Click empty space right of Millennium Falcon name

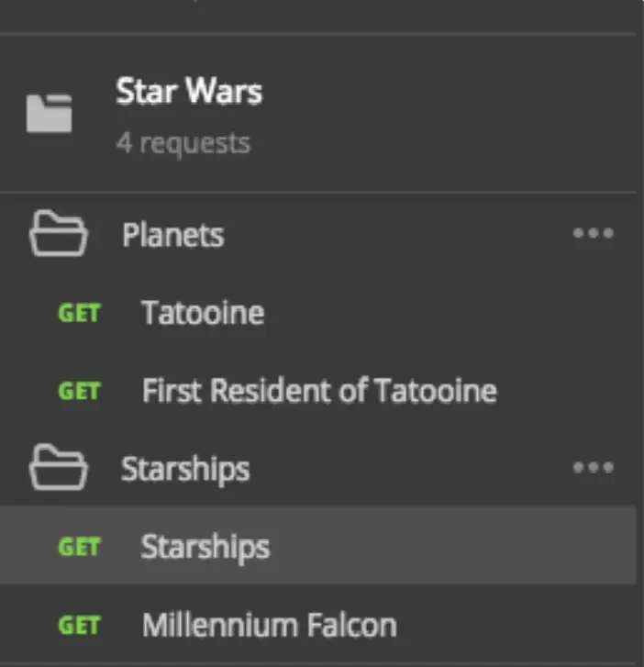click(x=514, y=625)
